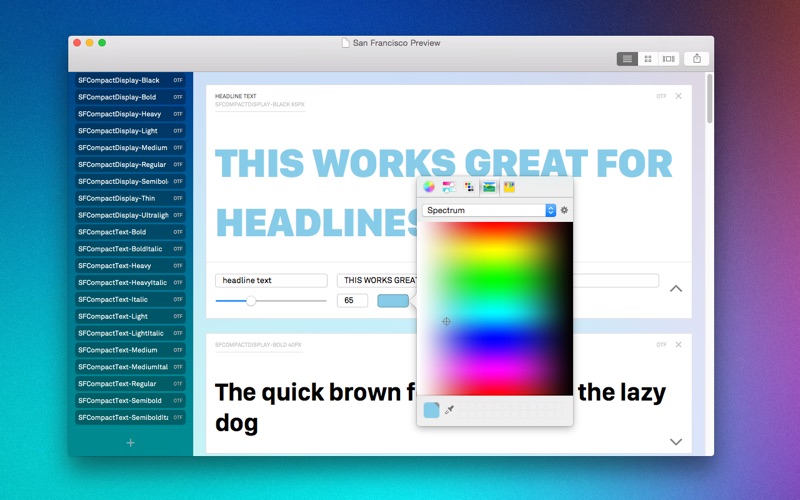
Task: Open the color palettes tab icon
Action: 469,187
